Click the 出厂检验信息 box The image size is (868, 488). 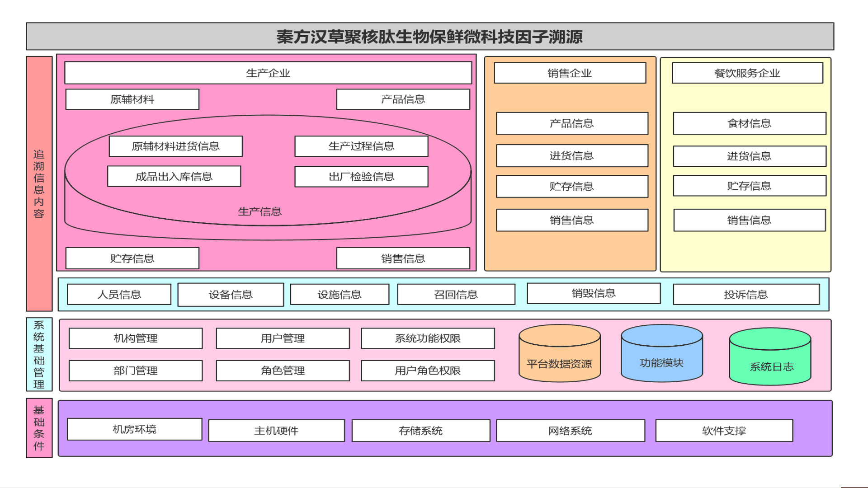coord(362,177)
